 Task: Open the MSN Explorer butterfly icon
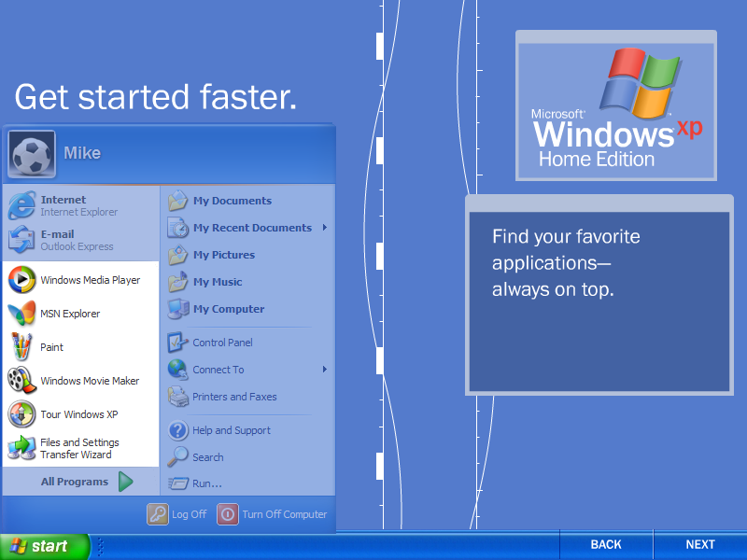(x=21, y=314)
